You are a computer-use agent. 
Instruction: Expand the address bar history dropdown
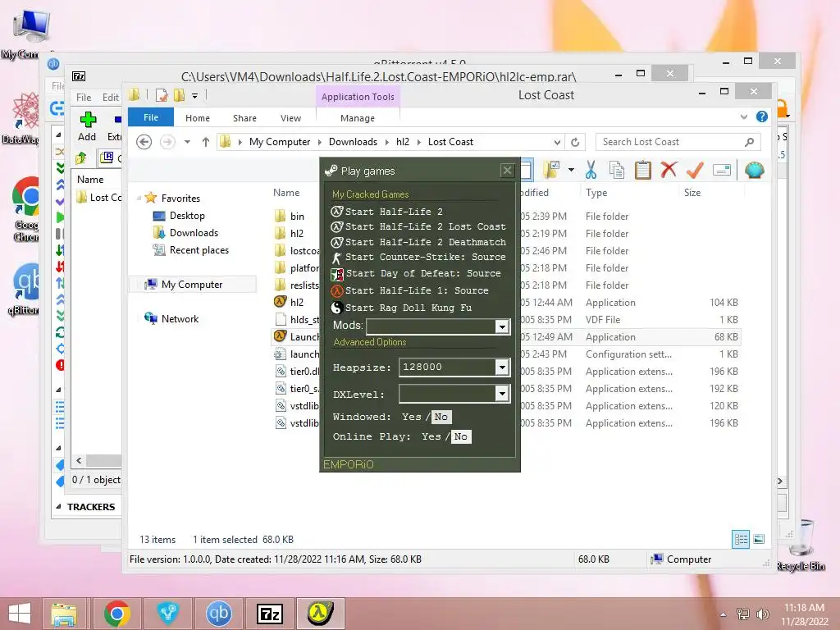tap(557, 142)
